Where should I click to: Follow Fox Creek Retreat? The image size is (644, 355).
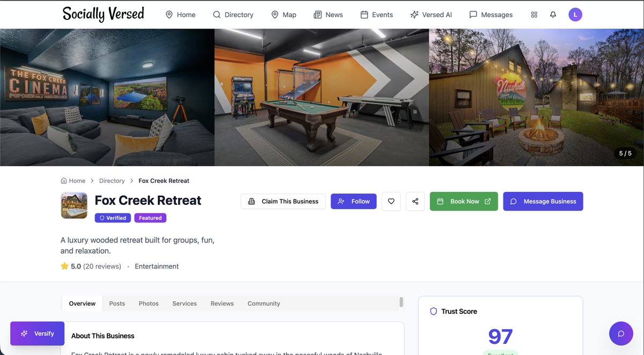(x=354, y=201)
